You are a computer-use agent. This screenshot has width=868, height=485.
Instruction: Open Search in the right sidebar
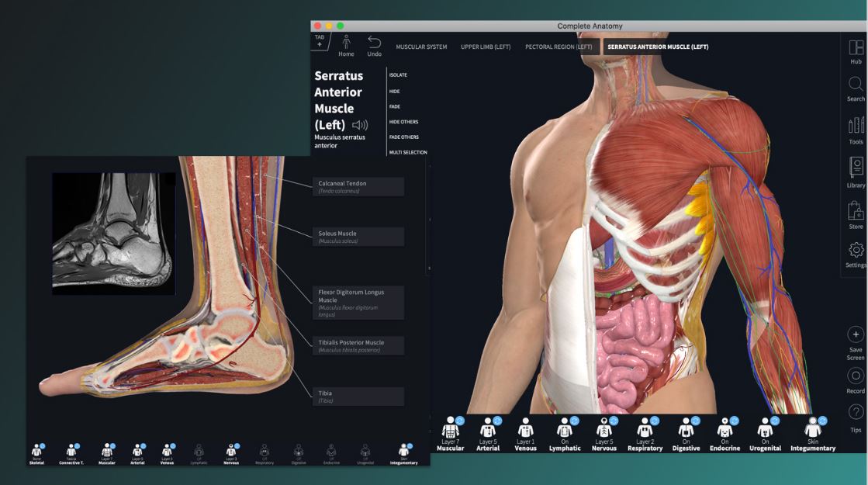click(856, 89)
